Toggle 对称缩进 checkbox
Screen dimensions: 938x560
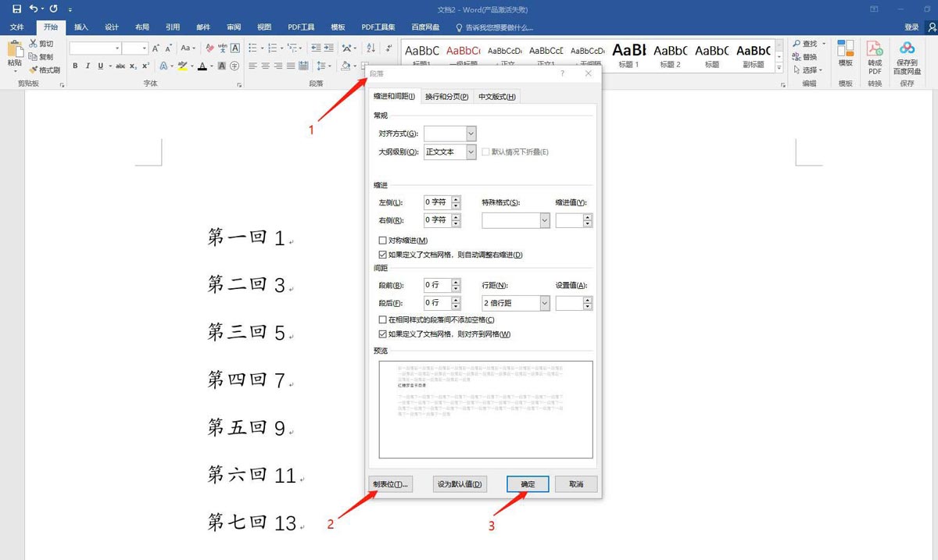coord(383,241)
